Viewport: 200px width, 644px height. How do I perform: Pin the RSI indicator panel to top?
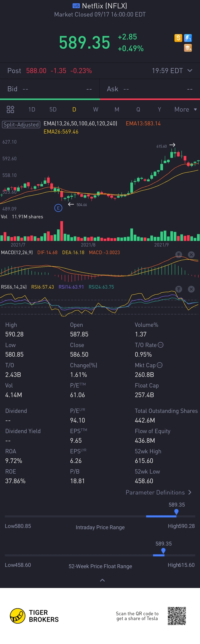(x=179, y=289)
